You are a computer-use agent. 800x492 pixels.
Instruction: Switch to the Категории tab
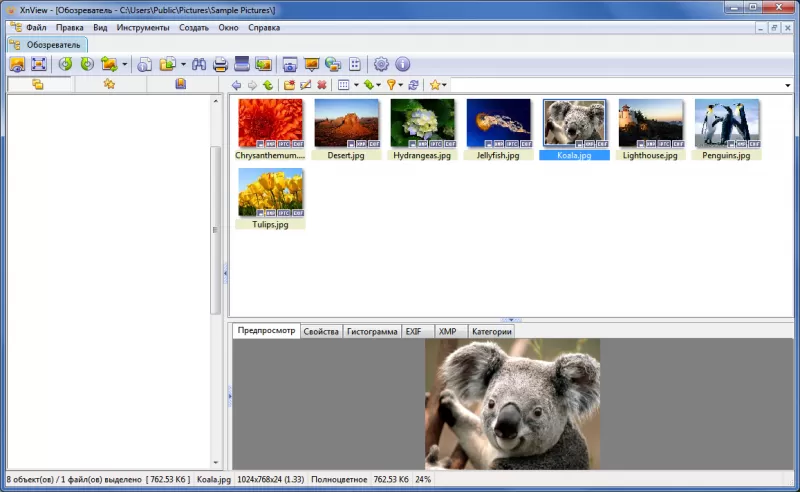pos(491,331)
